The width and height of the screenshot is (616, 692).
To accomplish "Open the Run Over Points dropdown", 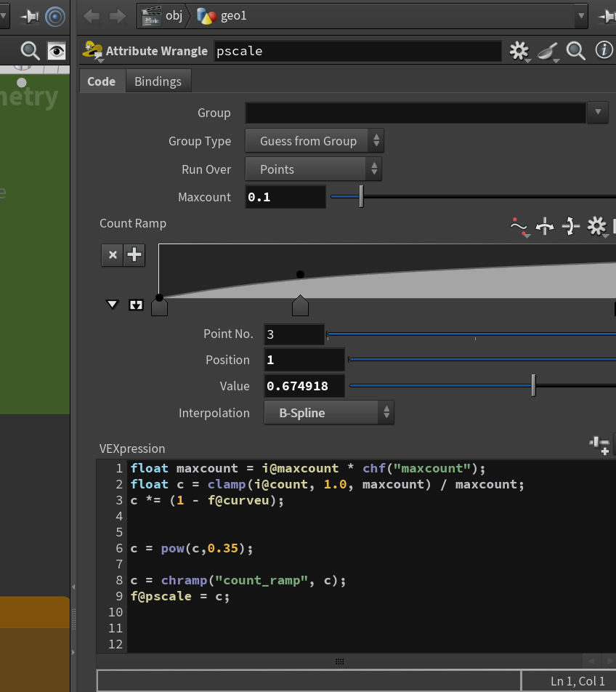I will [x=314, y=169].
